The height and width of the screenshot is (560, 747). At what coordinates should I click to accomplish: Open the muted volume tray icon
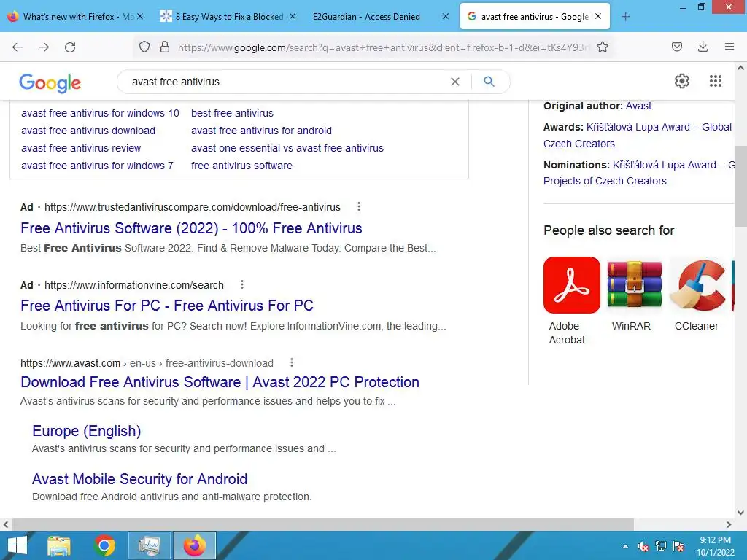coord(643,546)
